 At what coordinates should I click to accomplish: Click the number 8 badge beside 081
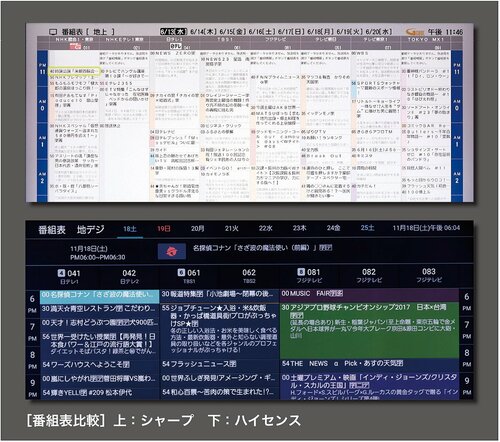[x=301, y=272]
